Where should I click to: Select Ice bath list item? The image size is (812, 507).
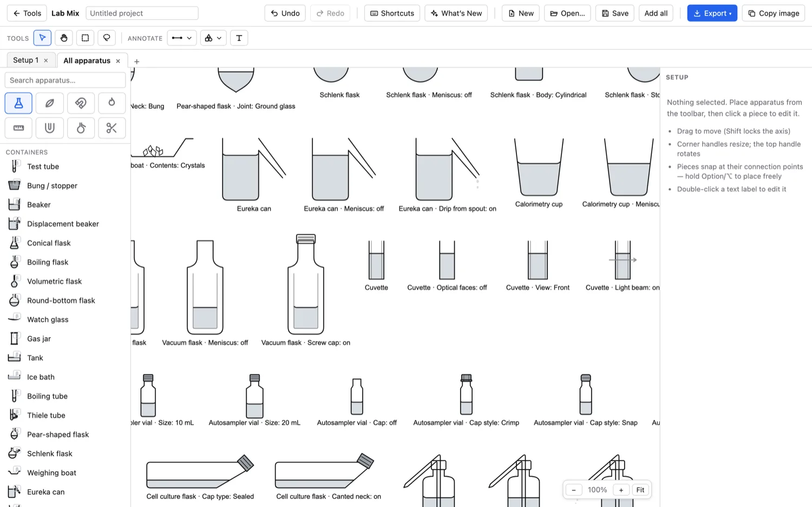tap(65, 377)
